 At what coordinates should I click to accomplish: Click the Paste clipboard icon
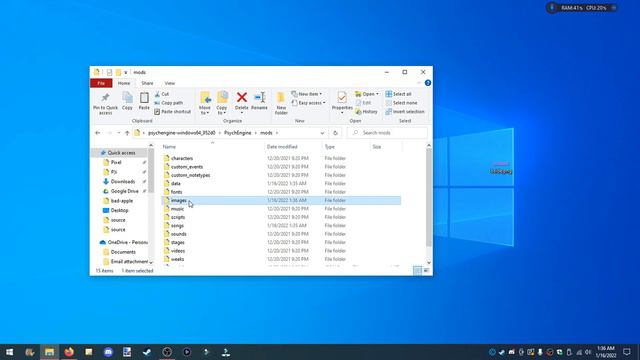[x=144, y=101]
